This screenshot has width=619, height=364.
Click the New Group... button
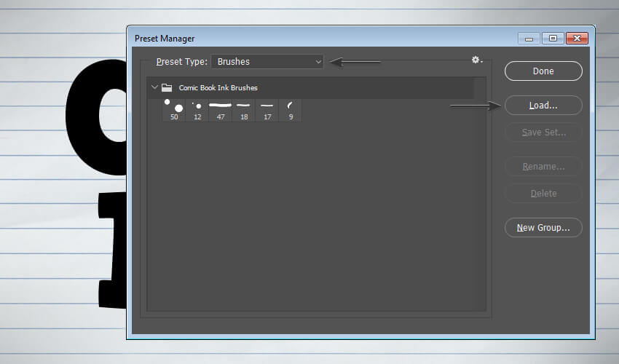point(543,228)
